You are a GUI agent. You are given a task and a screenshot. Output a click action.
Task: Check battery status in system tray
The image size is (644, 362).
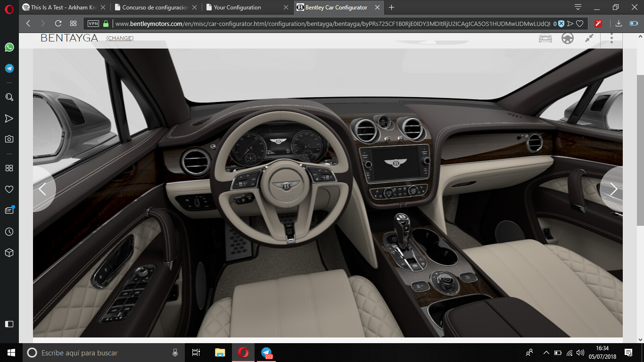pyautogui.click(x=558, y=353)
